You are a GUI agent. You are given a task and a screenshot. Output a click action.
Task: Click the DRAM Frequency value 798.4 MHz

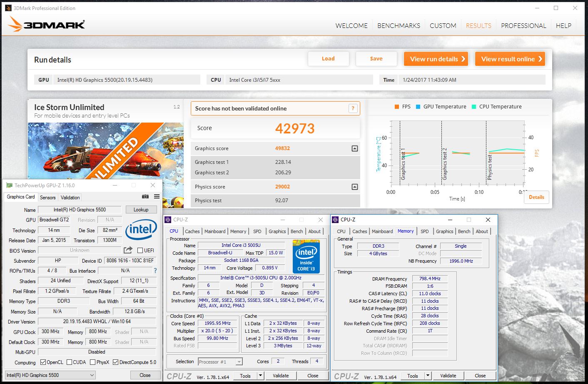(x=430, y=279)
